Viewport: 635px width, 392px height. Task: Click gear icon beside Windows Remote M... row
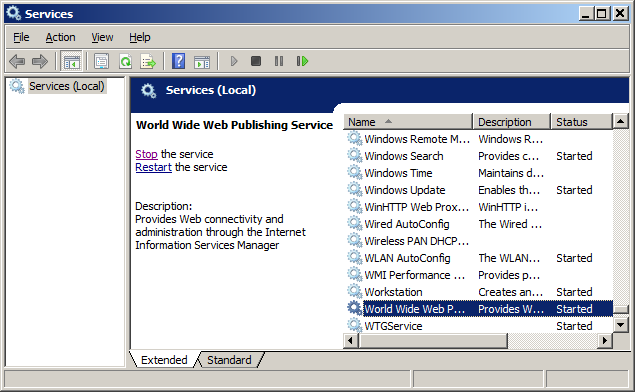[354, 139]
